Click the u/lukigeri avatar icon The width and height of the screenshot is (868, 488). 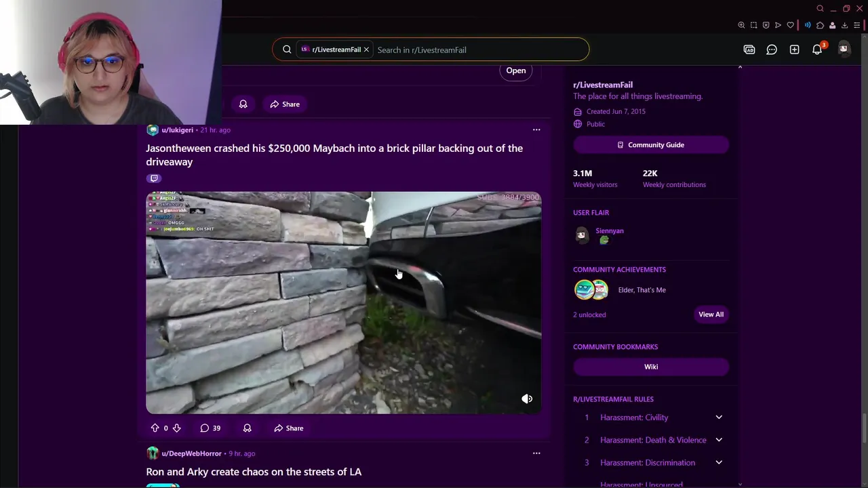pyautogui.click(x=153, y=129)
